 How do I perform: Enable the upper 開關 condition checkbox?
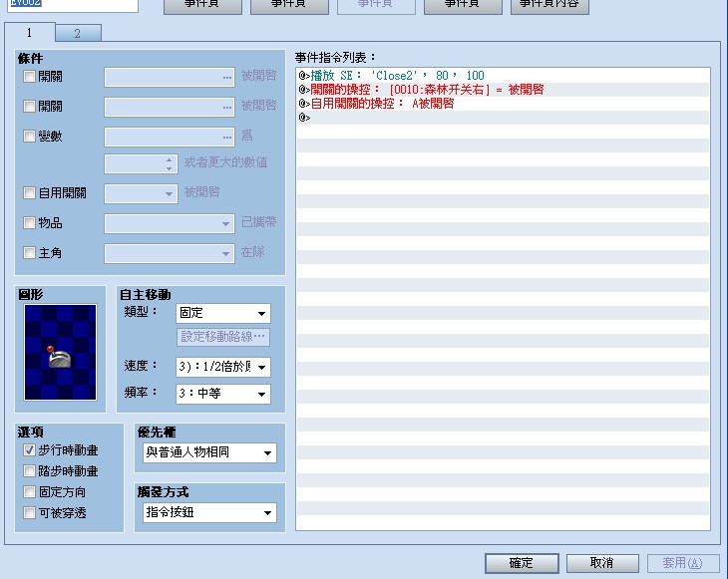pos(29,76)
